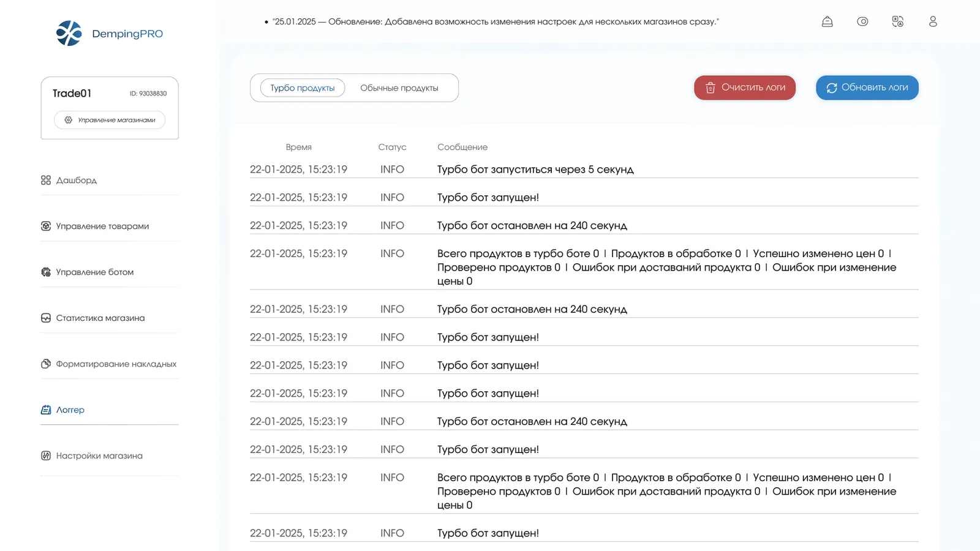Click store ID 93038830

pos(148,94)
